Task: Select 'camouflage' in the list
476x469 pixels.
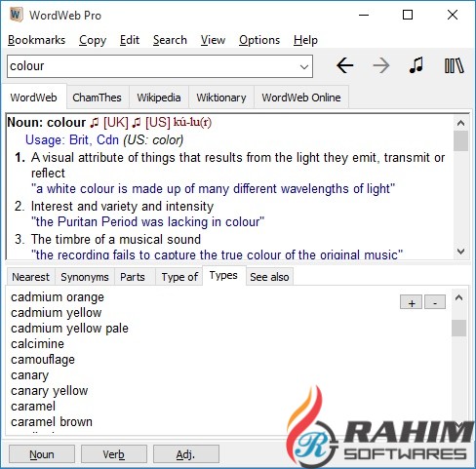Action: [x=43, y=360]
